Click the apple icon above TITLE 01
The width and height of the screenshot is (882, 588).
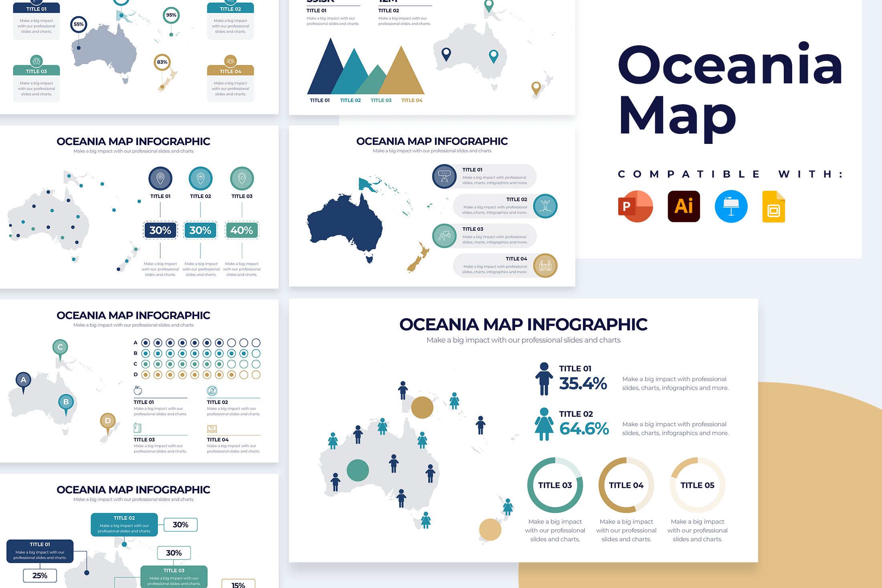138,390
